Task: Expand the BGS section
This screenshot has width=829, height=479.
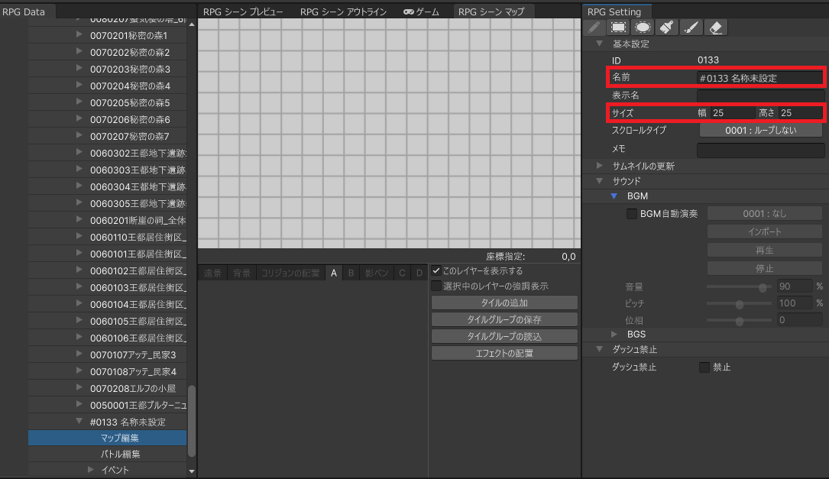Action: point(615,333)
